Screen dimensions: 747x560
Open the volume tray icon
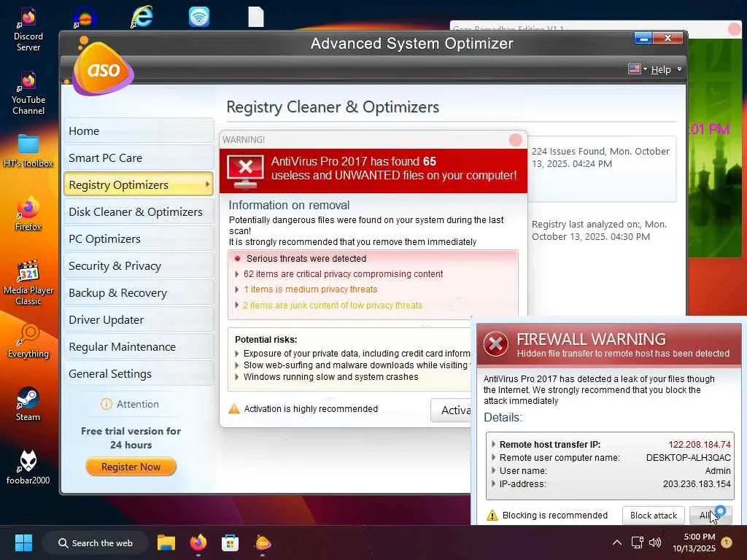pos(655,542)
